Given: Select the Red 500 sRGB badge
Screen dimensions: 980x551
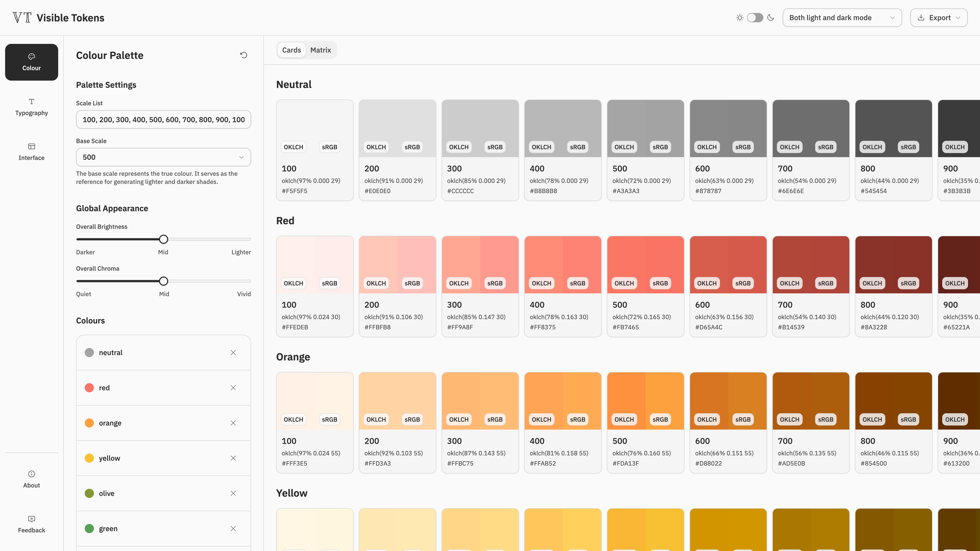Looking at the screenshot, I should point(660,283).
